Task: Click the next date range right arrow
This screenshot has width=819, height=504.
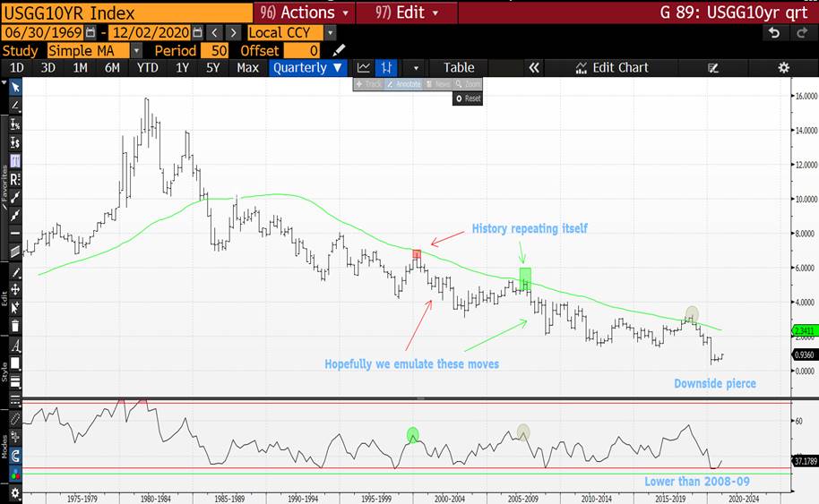Action: [234, 33]
